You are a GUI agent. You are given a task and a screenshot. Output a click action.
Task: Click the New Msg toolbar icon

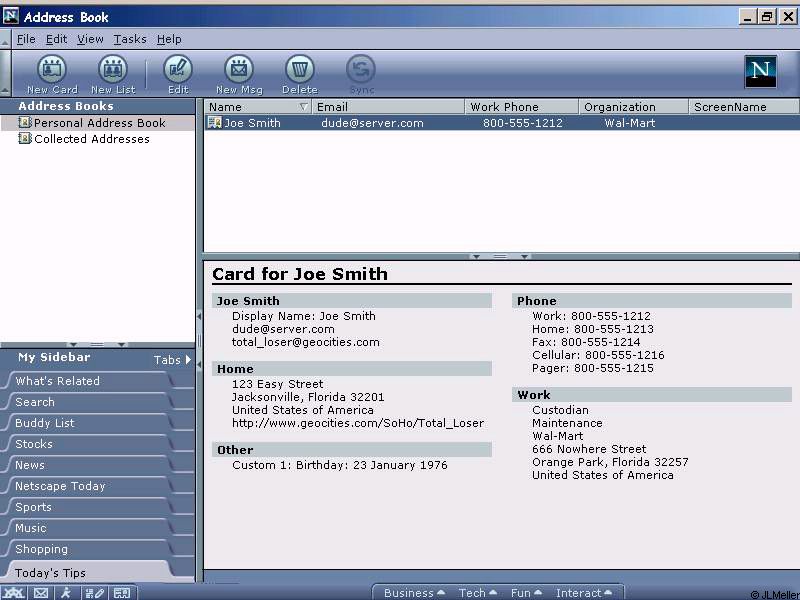pos(239,69)
